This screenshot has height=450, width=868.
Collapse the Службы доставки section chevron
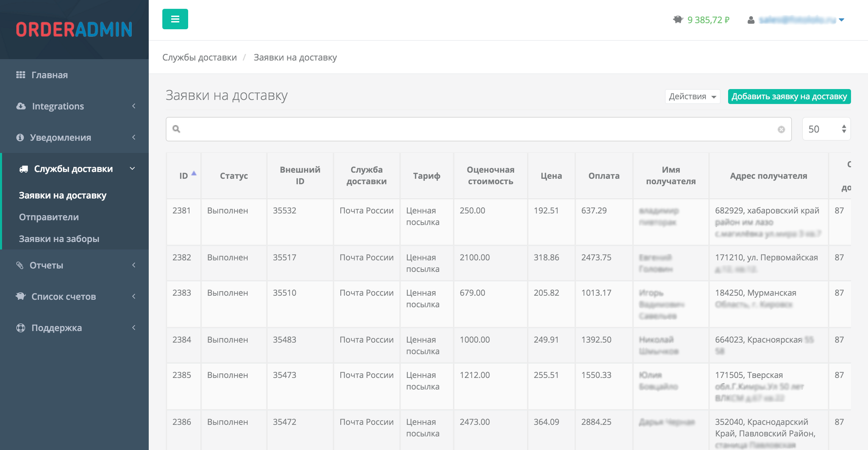pos(133,169)
